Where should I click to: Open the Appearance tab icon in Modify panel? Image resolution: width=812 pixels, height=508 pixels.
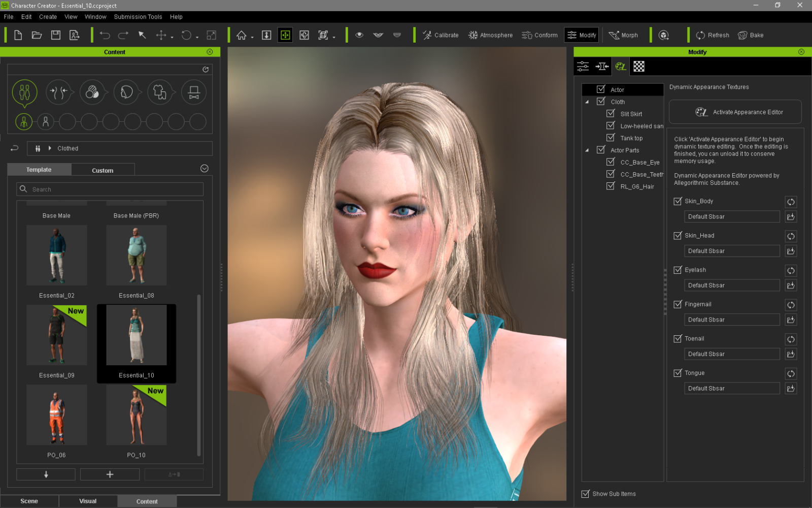coord(620,66)
